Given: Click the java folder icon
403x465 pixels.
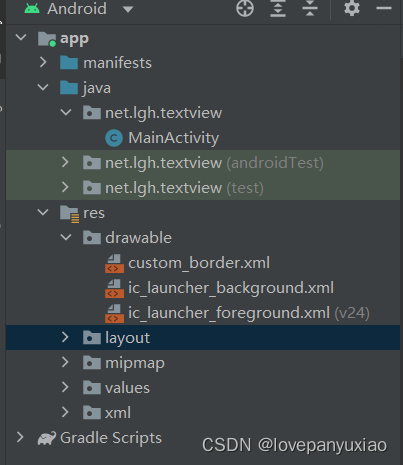Looking at the screenshot, I should tap(69, 87).
